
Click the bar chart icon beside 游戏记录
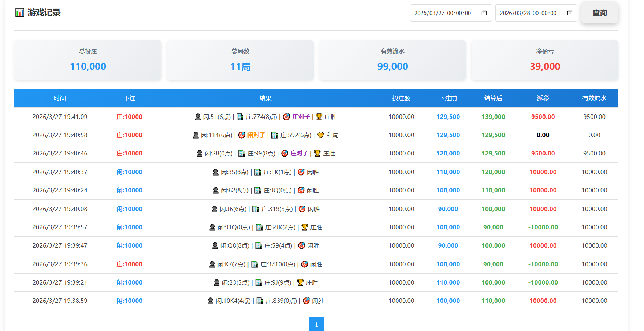point(19,13)
